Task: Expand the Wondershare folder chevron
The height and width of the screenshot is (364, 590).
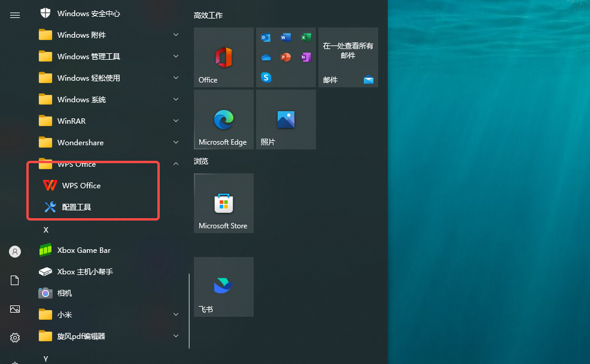Action: point(176,142)
